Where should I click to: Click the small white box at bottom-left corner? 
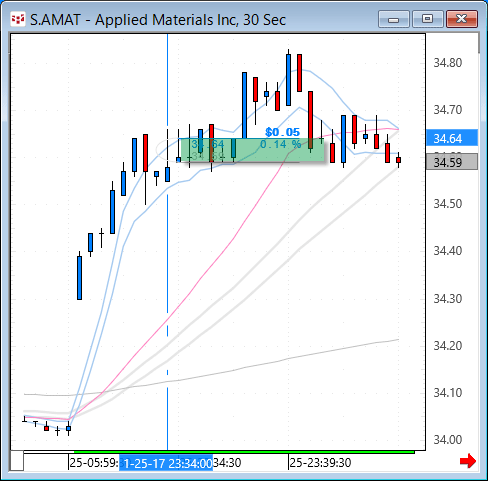(17, 461)
